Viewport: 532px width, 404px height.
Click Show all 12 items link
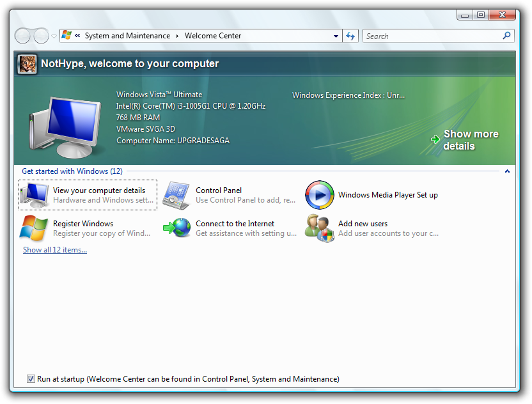pos(55,250)
